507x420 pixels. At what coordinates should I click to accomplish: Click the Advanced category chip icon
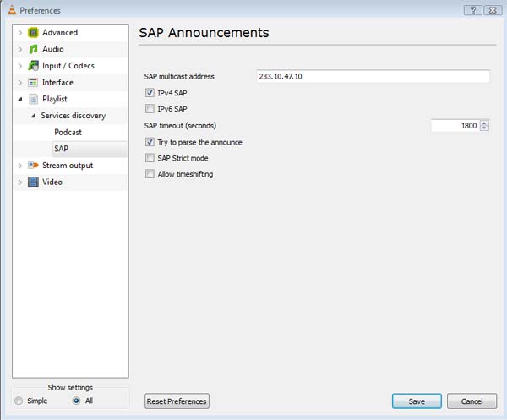pos(33,33)
